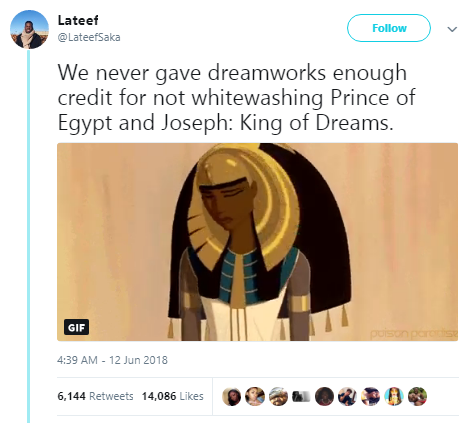Image resolution: width=474 pixels, height=423 pixels.
Task: View the 14,086 Likes list
Action: 173,396
